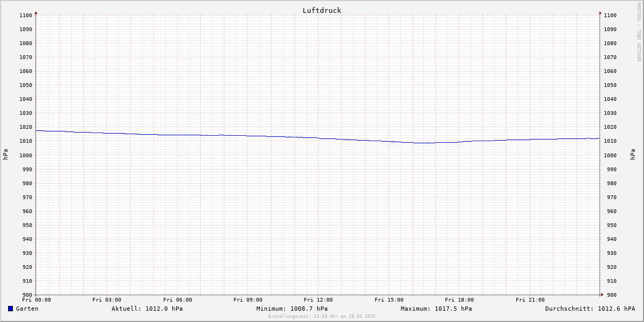The image size is (644, 322).
Task: Click the blue Garten legend color box
Action: pyautogui.click(x=10, y=309)
